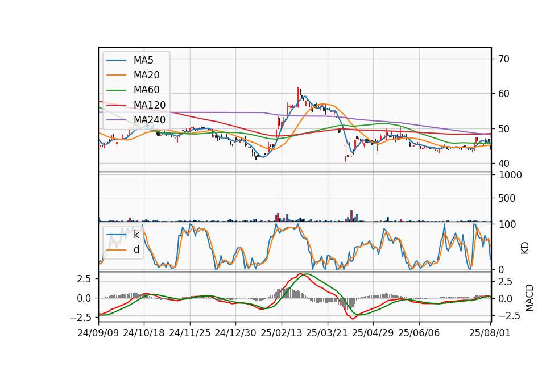Click the MA120 legend label
The width and height of the screenshot is (546, 392).
[150, 105]
